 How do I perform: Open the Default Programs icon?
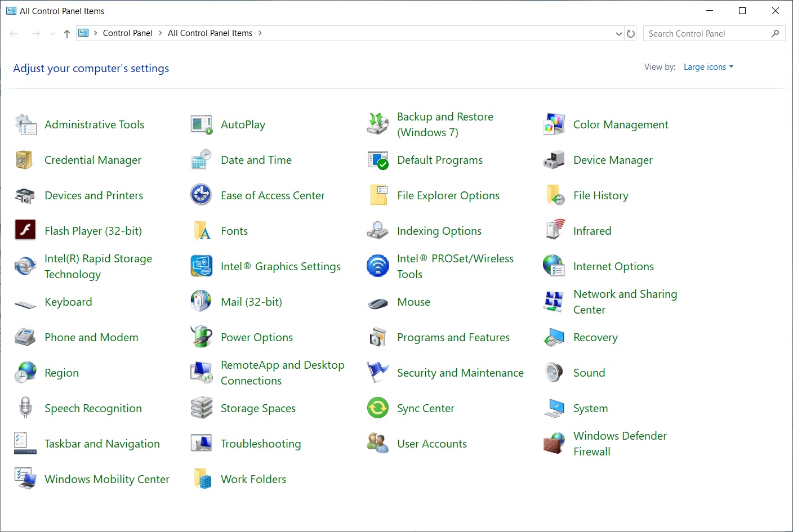click(x=378, y=160)
